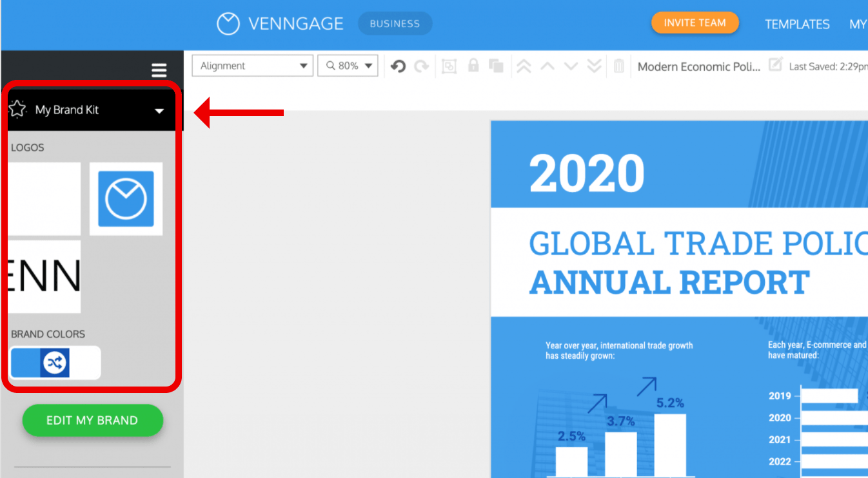Insert the blue clock logo thumbnail

point(126,198)
